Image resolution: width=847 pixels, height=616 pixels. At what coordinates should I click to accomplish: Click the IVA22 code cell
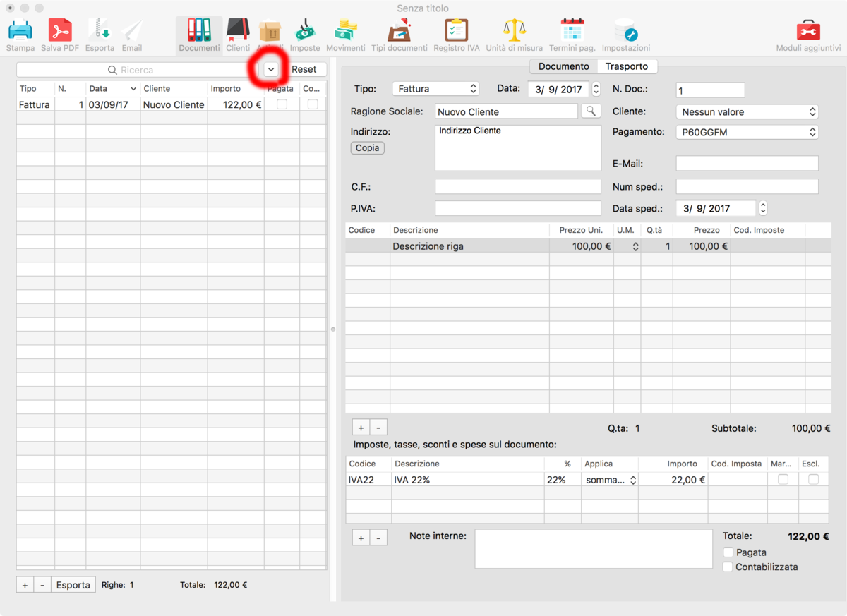pyautogui.click(x=368, y=480)
